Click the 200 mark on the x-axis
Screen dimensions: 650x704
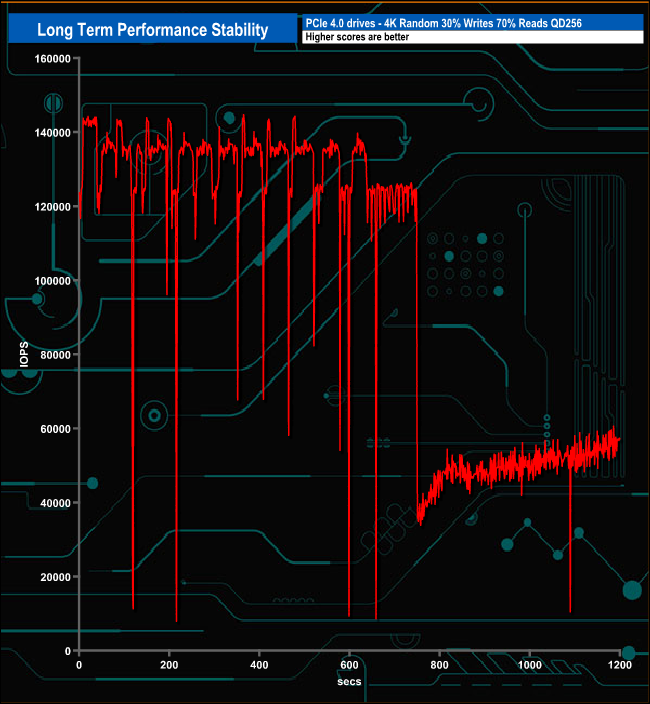point(169,665)
